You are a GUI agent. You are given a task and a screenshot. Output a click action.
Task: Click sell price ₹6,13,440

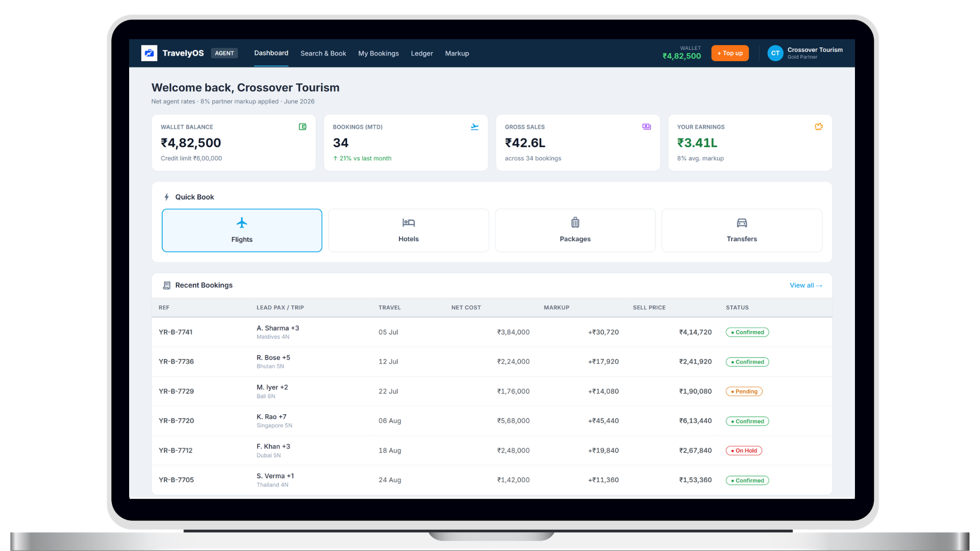695,421
